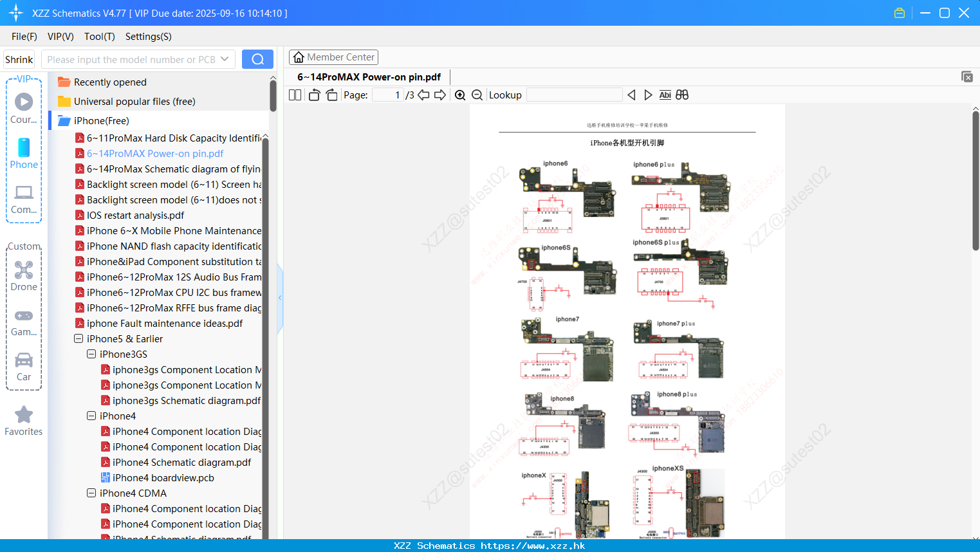Collapse the iPhone4 node
Screen dimensions: 980x552
pyautogui.click(x=91, y=416)
